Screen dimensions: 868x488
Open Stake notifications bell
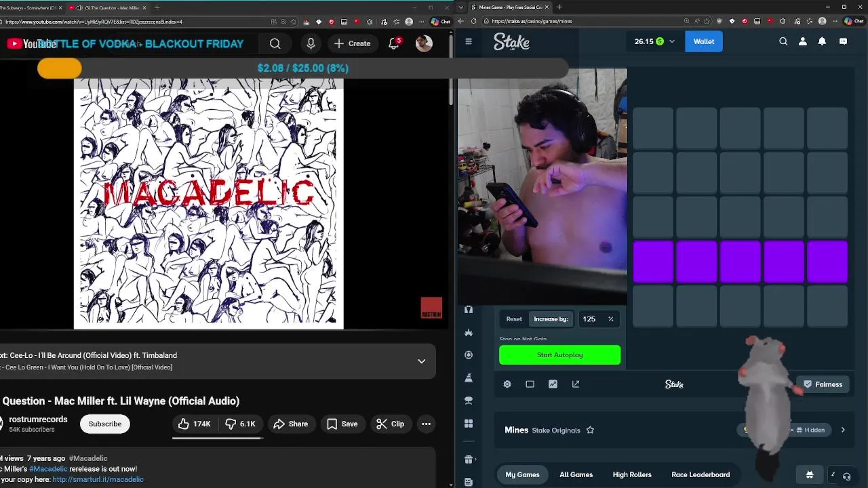pyautogui.click(x=822, y=41)
